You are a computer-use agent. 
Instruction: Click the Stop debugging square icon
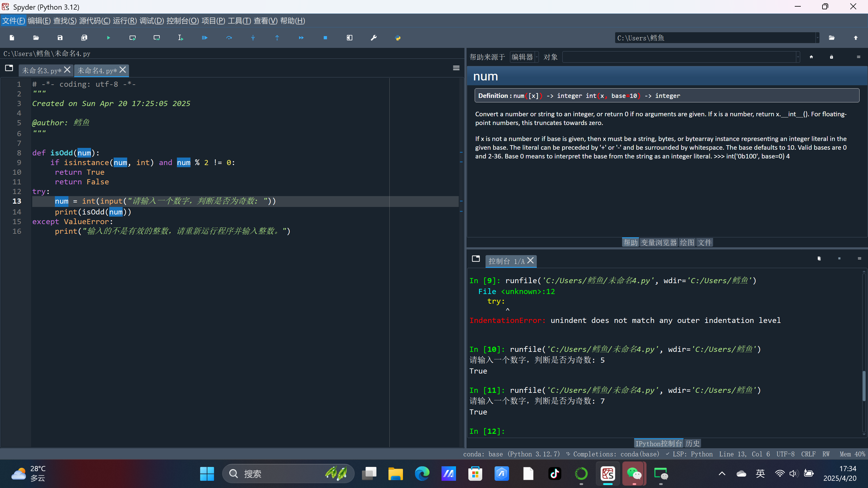325,38
